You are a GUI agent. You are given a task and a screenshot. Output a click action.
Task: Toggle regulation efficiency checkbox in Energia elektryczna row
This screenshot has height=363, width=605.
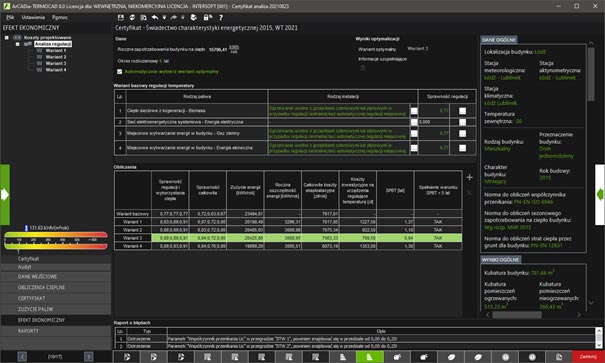click(462, 122)
